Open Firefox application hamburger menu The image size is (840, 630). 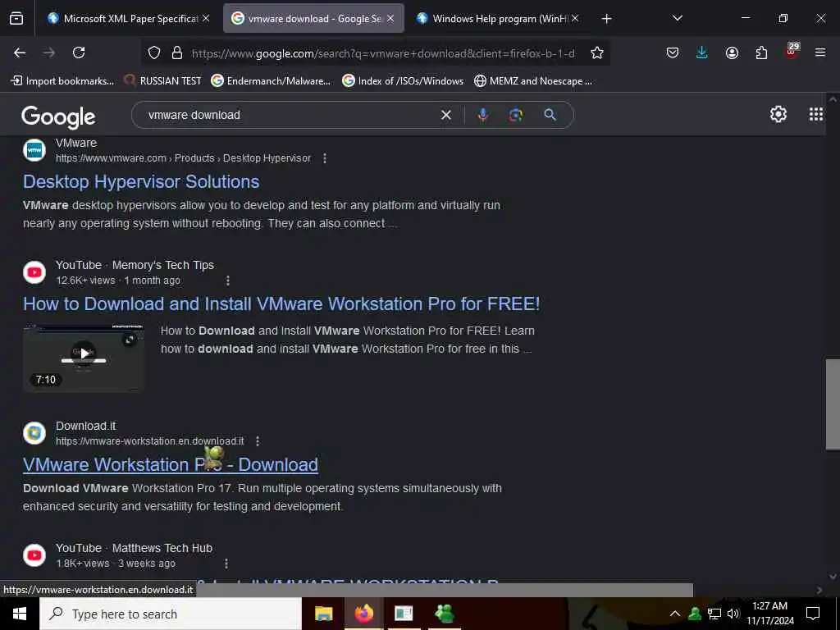click(820, 52)
